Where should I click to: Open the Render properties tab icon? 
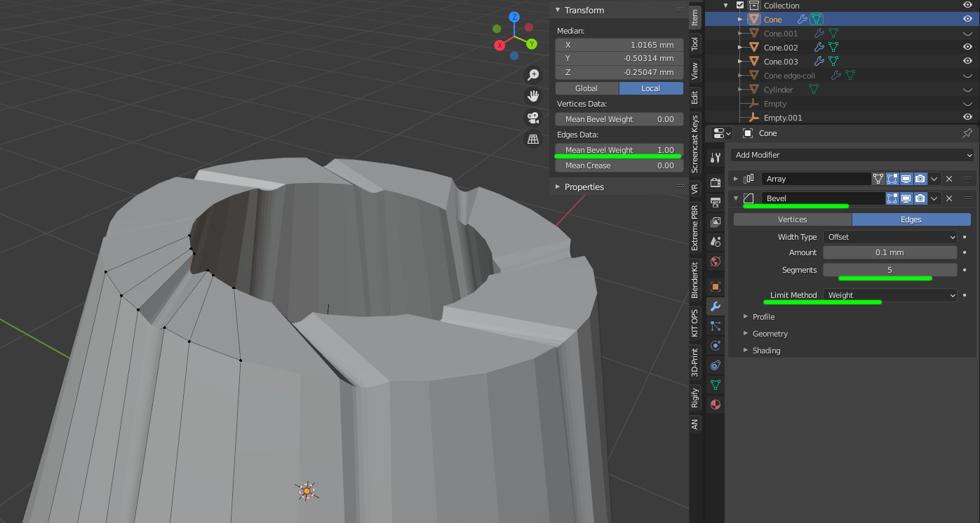pos(716,183)
